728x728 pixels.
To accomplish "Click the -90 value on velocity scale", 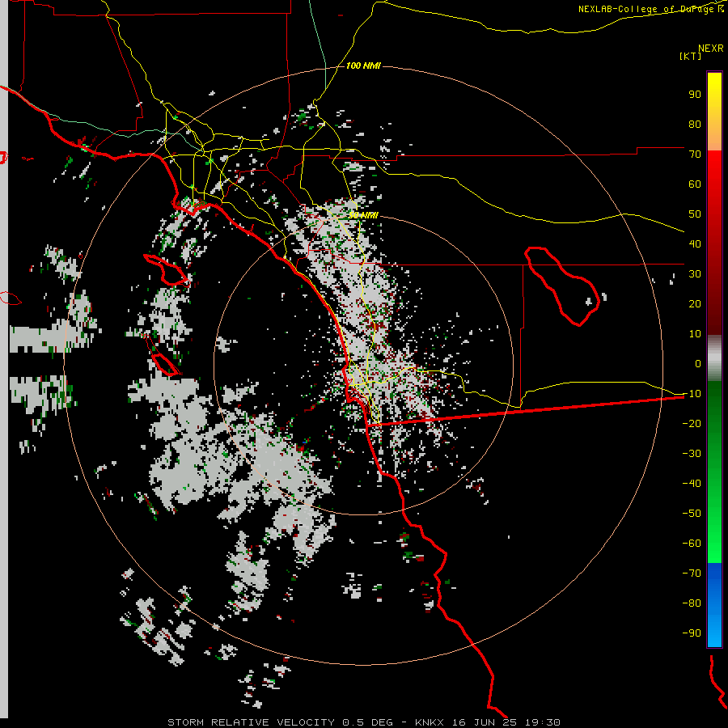I will 692,633.
